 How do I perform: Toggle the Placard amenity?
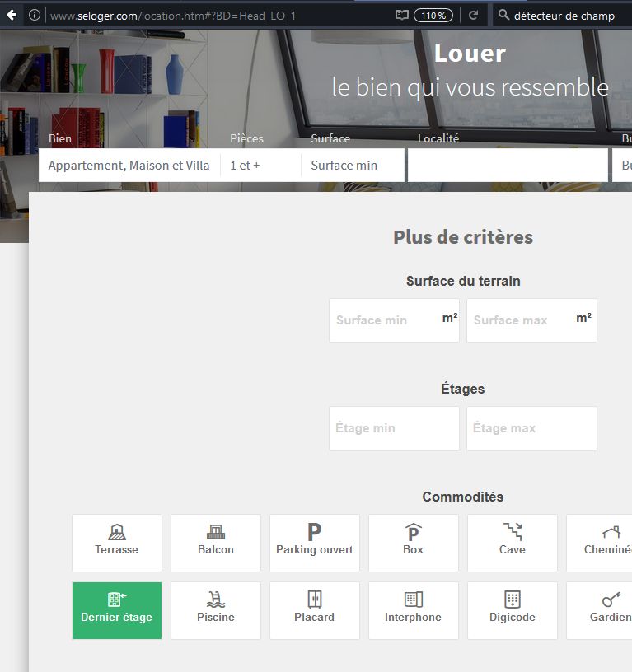tap(315, 610)
